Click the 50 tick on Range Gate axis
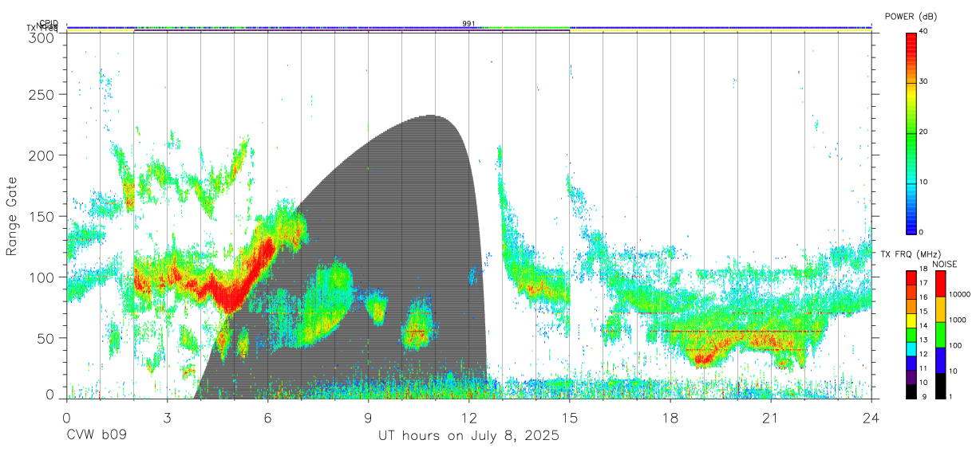This screenshot has width=980, height=452. tap(46, 338)
